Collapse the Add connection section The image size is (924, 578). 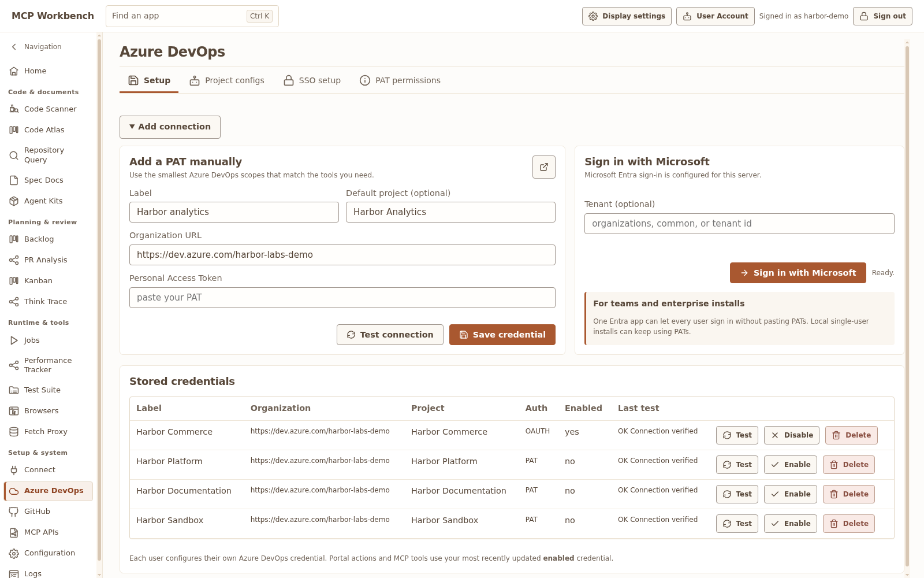[x=170, y=127]
